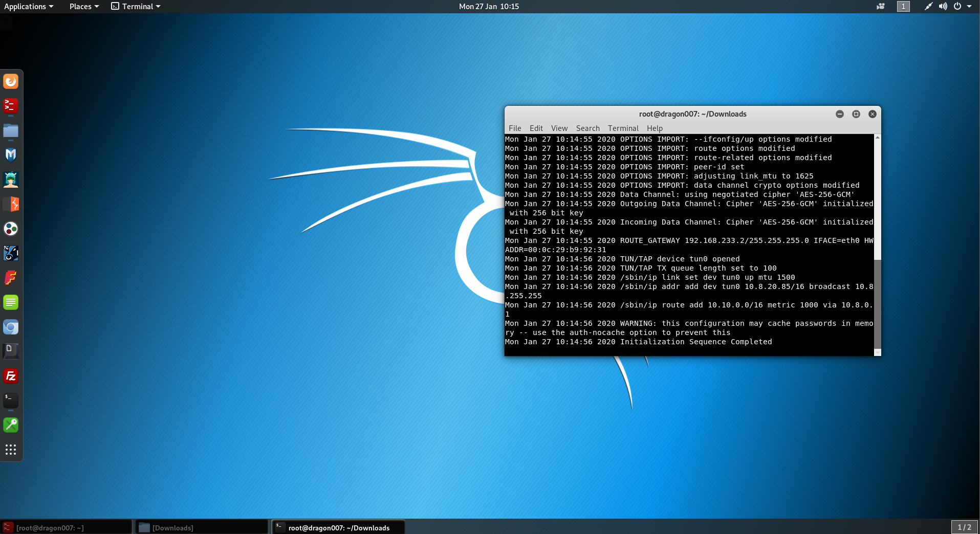The width and height of the screenshot is (980, 534).
Task: Switch to the [Downloads] taskbar window
Action: [202, 527]
